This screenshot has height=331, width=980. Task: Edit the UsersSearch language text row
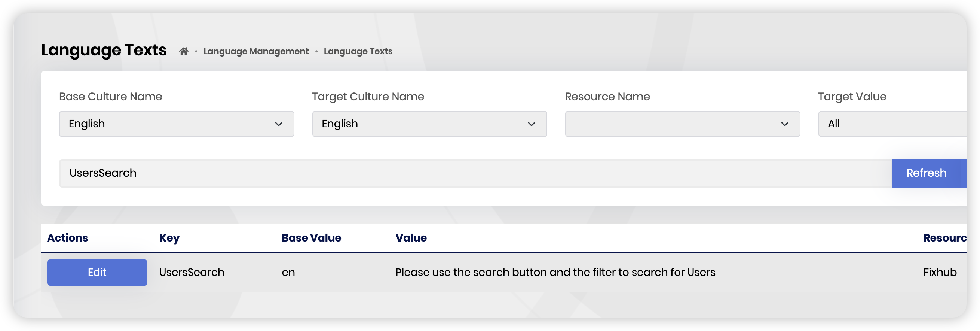[x=97, y=272]
